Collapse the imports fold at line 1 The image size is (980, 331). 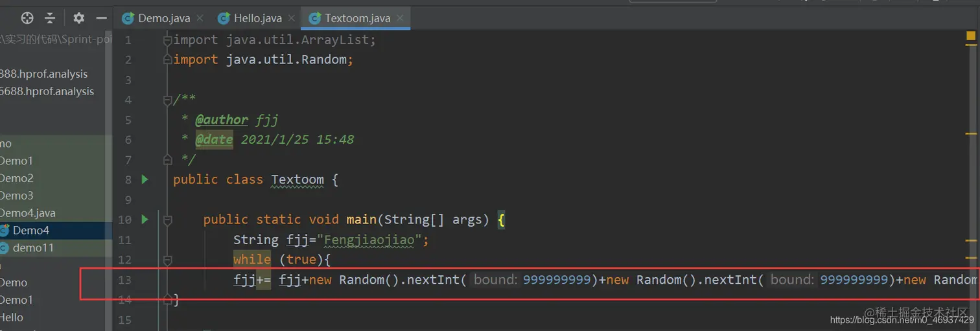tap(168, 40)
